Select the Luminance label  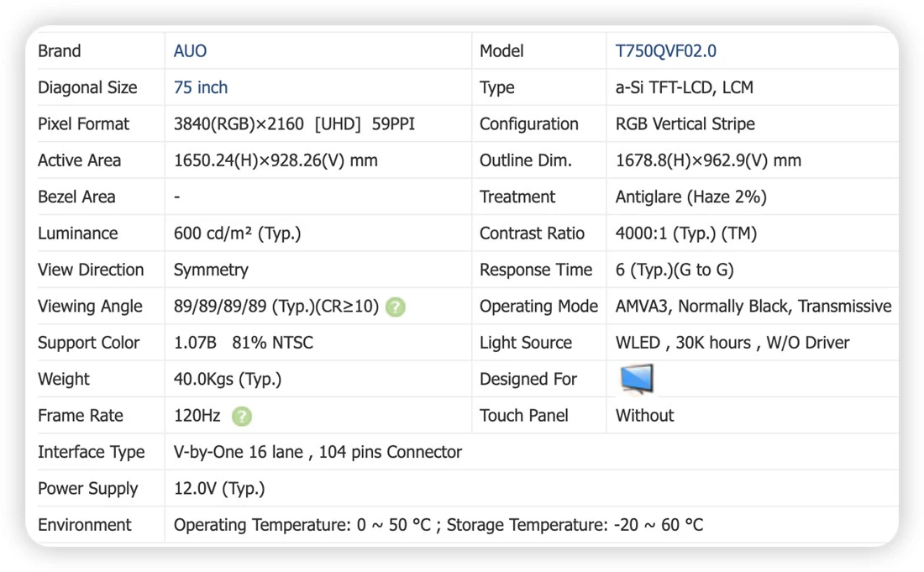[x=78, y=234]
